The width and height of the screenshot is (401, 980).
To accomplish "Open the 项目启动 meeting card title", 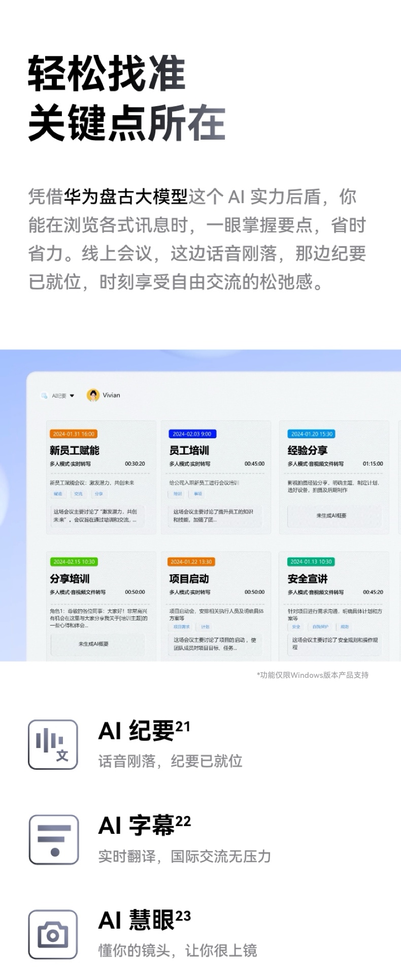I will tap(189, 578).
